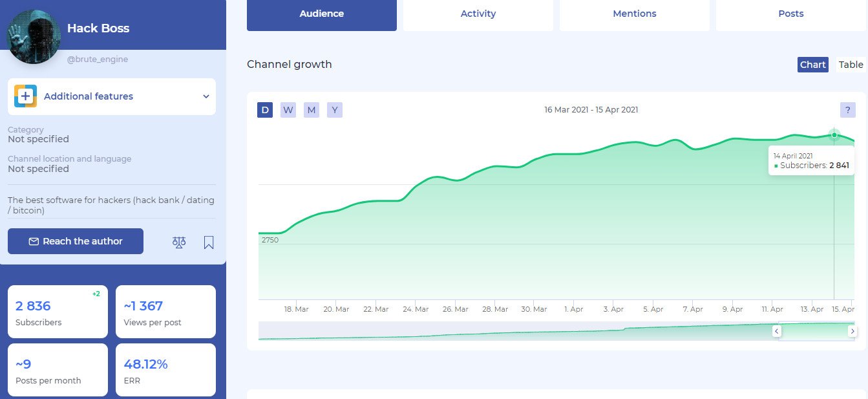The width and height of the screenshot is (868, 399).
Task: Switch chart to weekly (W) view
Action: [288, 110]
